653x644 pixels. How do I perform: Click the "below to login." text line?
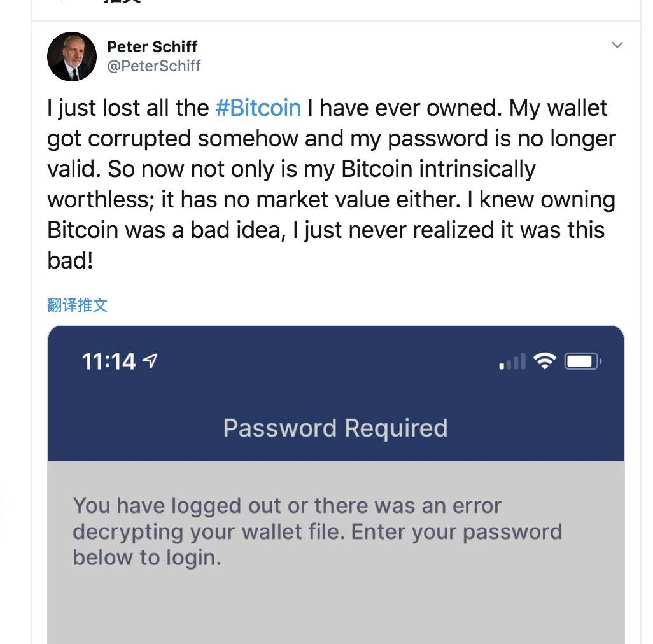click(147, 557)
